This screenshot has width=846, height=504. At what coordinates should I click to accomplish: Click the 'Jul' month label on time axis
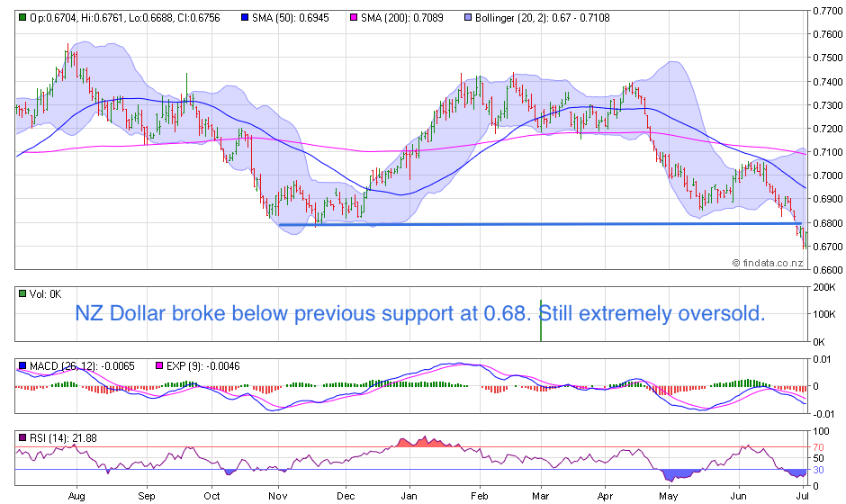click(803, 496)
